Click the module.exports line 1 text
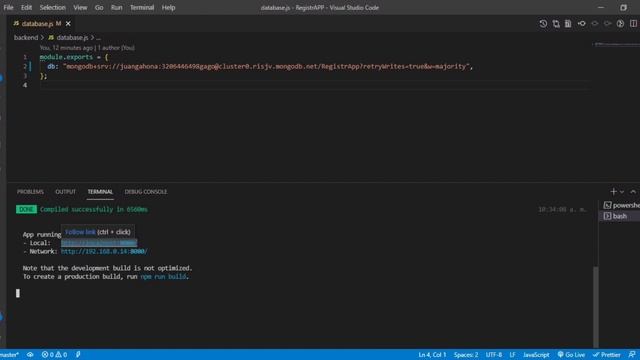The image size is (640, 360). click(x=73, y=57)
